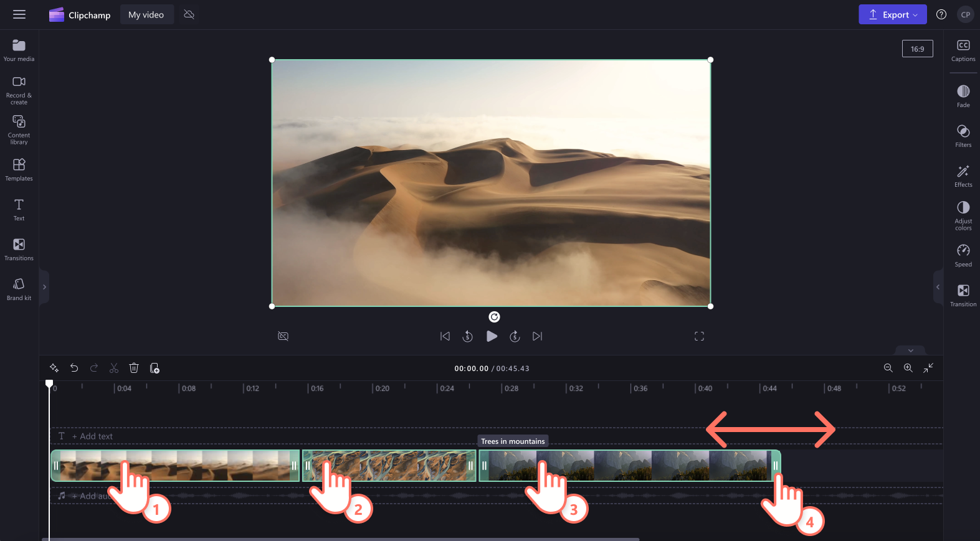Open Adjust colors panel
The height and width of the screenshot is (541, 980).
[x=963, y=215]
